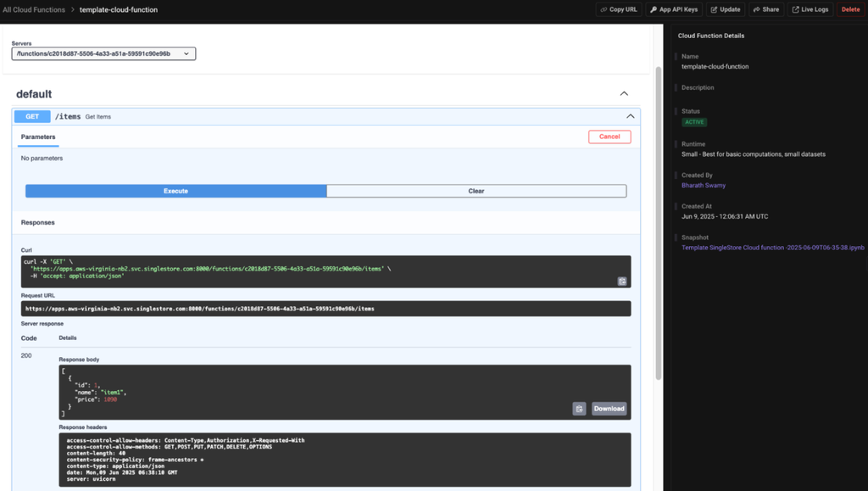868x491 pixels.
Task: Open the Servers dropdown
Action: pos(103,53)
